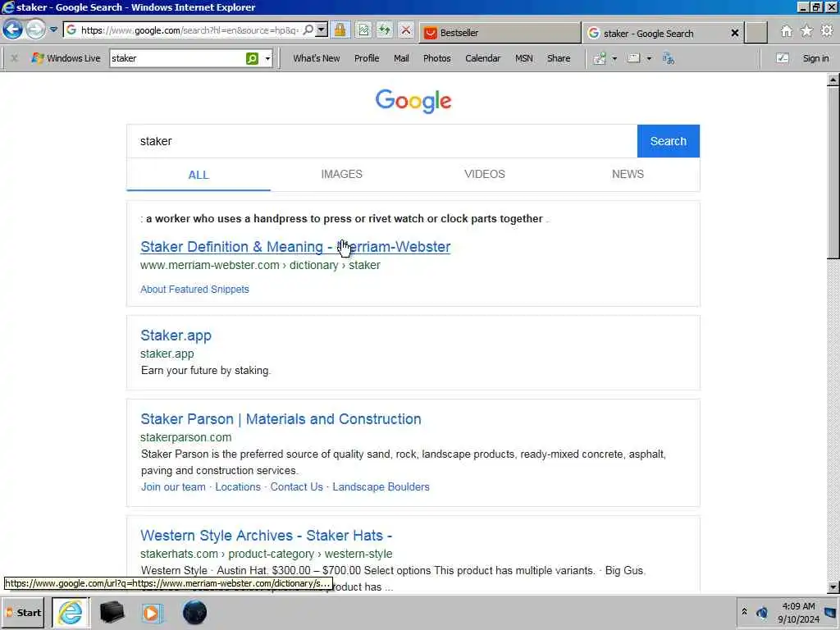Click the browser Forward arrow button

pyautogui.click(x=36, y=29)
